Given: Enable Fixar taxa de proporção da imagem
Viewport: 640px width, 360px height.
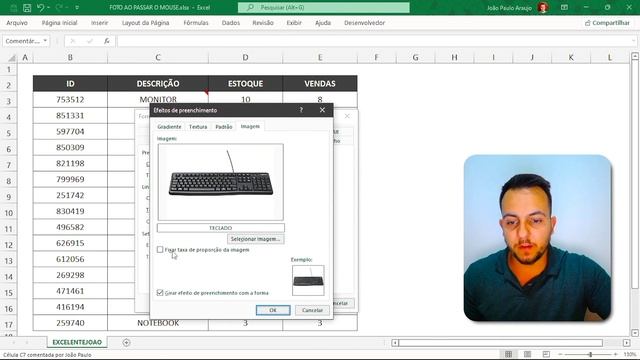Looking at the screenshot, I should (160, 250).
